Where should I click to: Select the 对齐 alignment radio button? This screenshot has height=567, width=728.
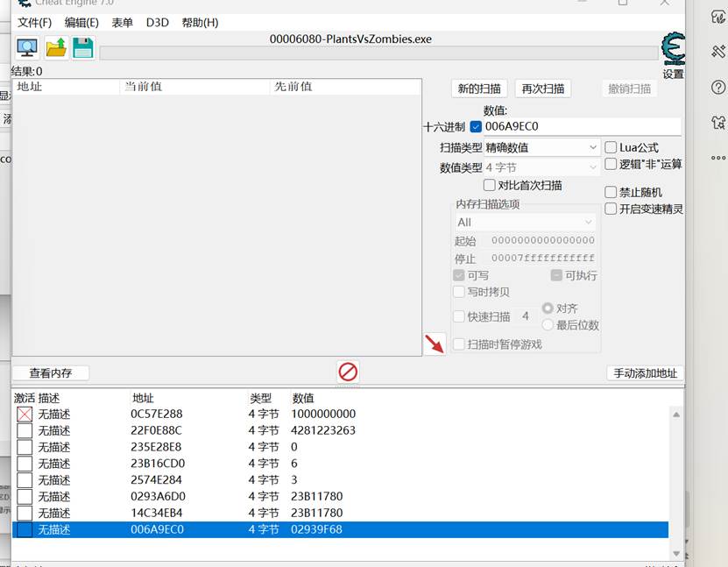click(x=548, y=308)
